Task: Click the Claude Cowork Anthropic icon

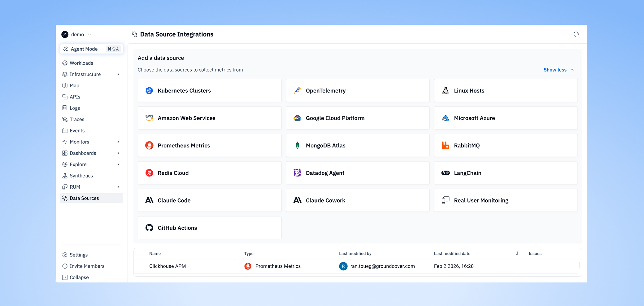Action: tap(297, 200)
